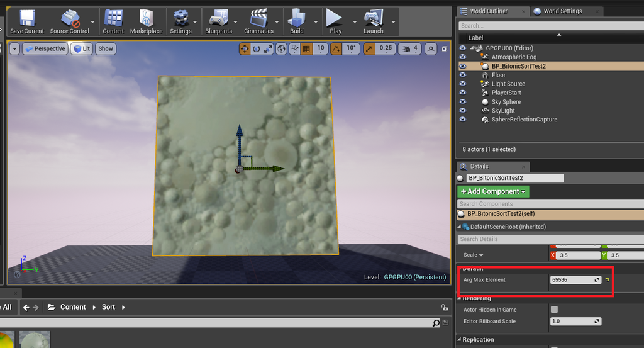Open rotation snap value 10° dropdown
644x348 pixels.
click(351, 48)
